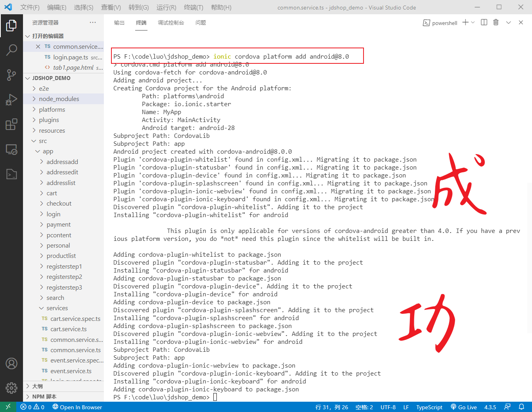
Task: Switch to the 调试控制台 panel tab
Action: click(x=171, y=23)
